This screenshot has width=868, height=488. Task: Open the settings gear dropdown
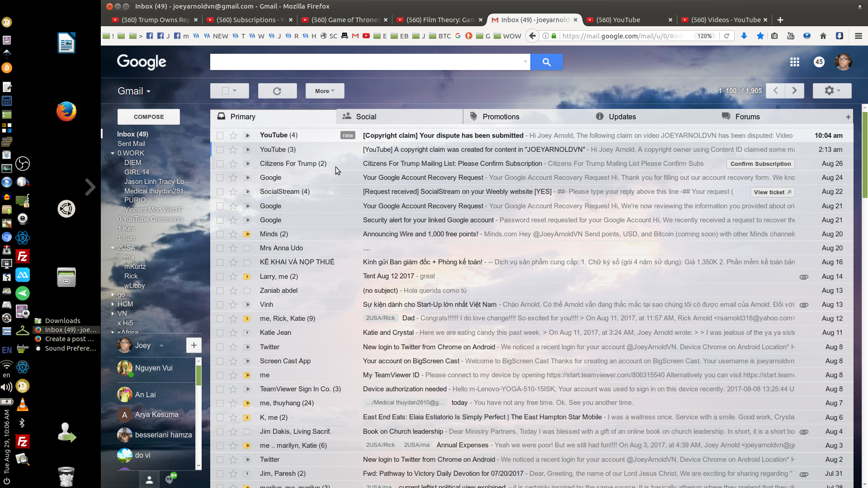pyautogui.click(x=832, y=91)
